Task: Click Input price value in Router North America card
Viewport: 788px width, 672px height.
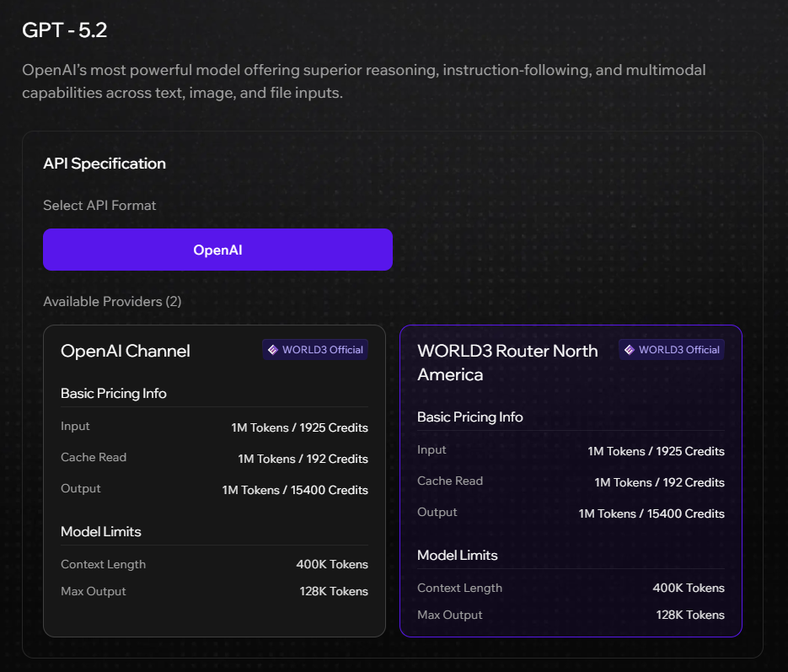Action: tap(656, 451)
